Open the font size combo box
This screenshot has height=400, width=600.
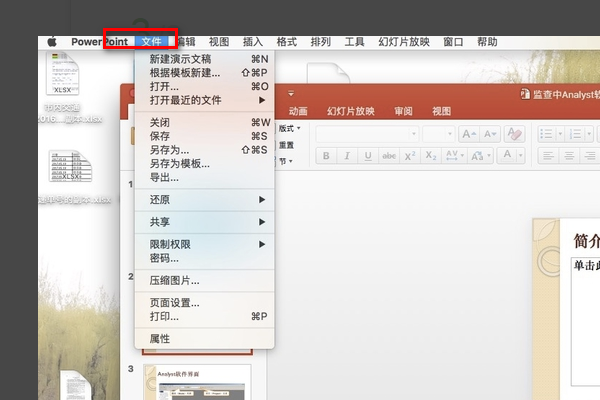point(439,134)
